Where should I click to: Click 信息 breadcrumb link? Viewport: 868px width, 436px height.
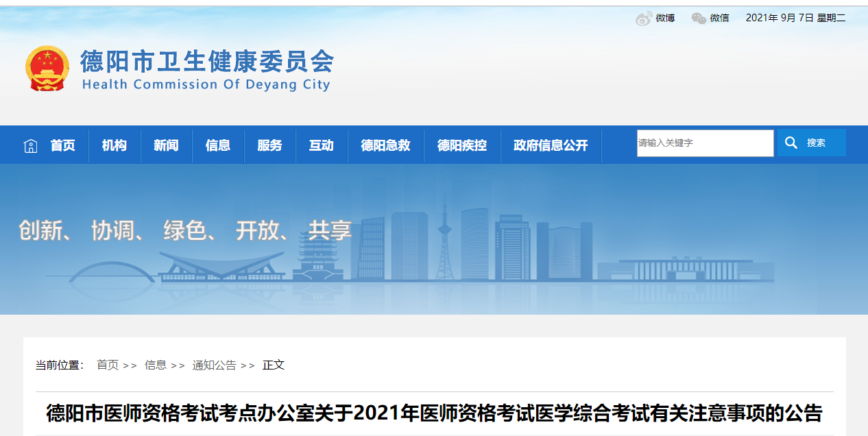pyautogui.click(x=156, y=365)
